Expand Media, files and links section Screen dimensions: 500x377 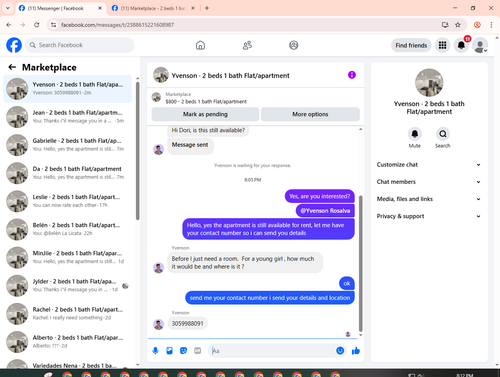[429, 199]
